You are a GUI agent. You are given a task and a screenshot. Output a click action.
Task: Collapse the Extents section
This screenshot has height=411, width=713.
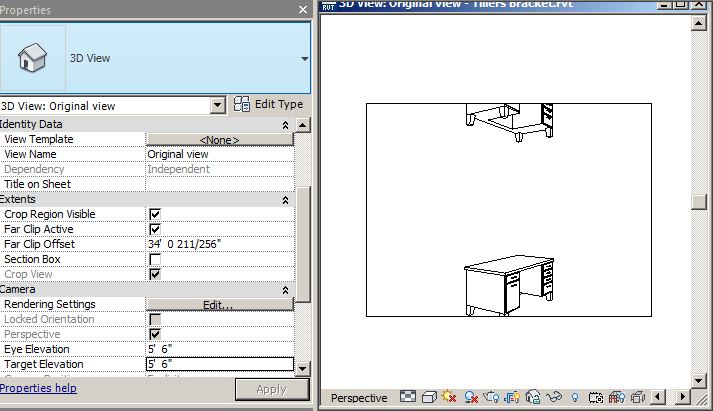[x=285, y=200]
